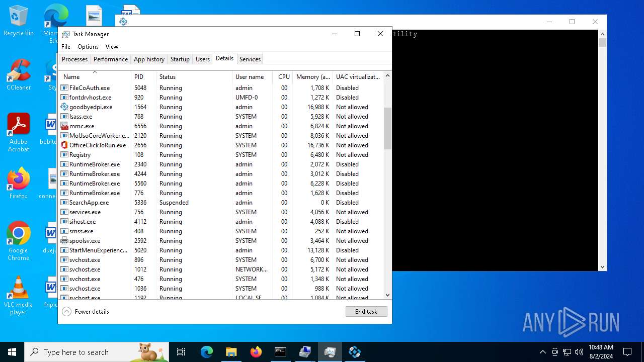
Task: Open Firefox from taskbar
Action: (x=256, y=352)
